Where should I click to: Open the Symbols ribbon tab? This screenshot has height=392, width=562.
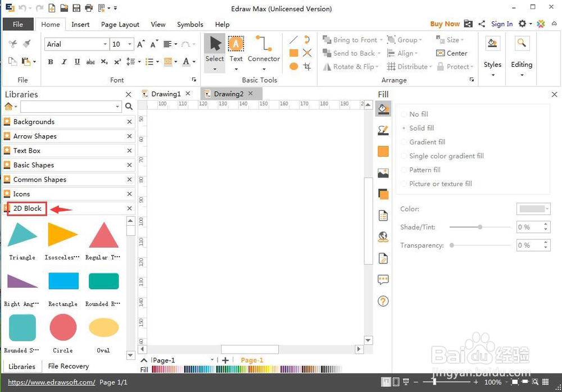pyautogui.click(x=190, y=24)
